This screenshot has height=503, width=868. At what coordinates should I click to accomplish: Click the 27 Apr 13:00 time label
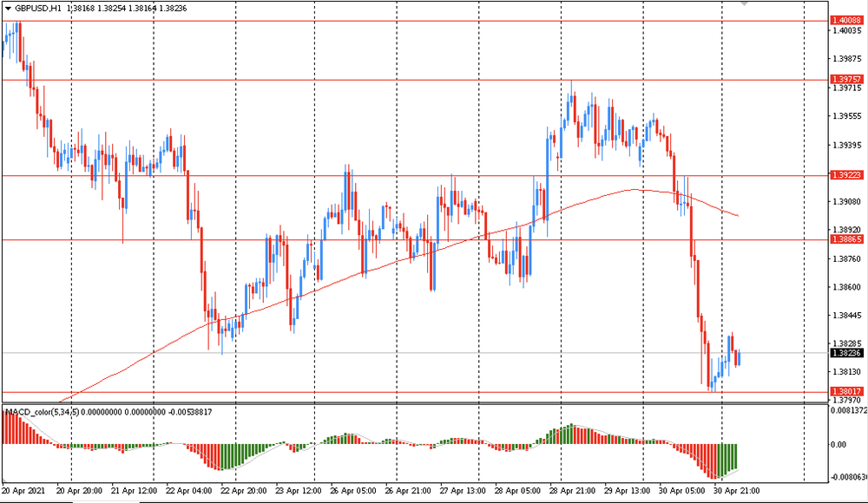pos(463,491)
